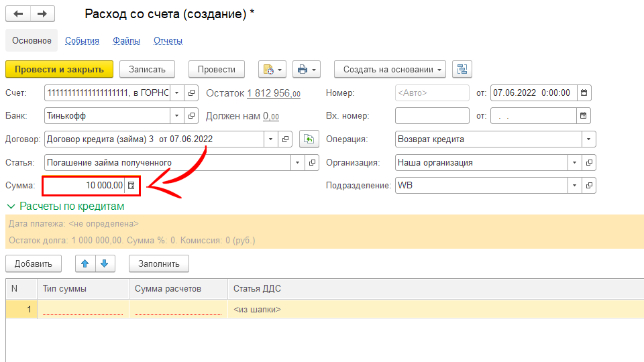Click the forward navigation arrow

(42, 14)
